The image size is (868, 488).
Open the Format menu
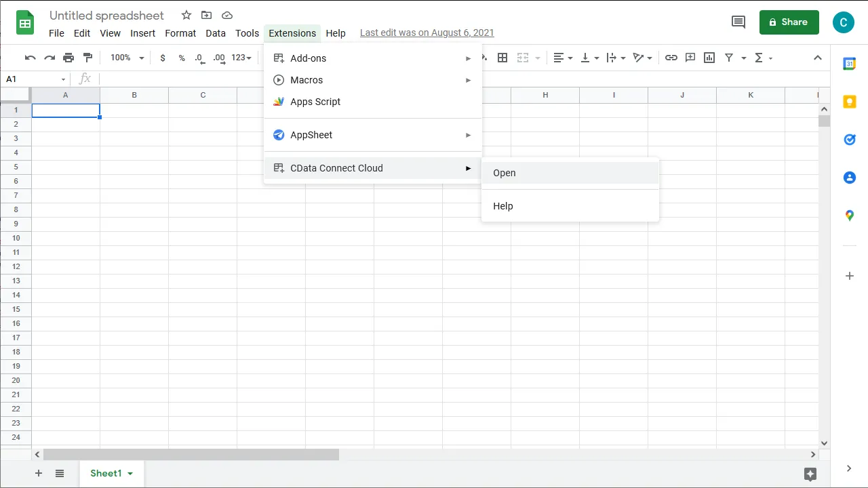(x=180, y=33)
